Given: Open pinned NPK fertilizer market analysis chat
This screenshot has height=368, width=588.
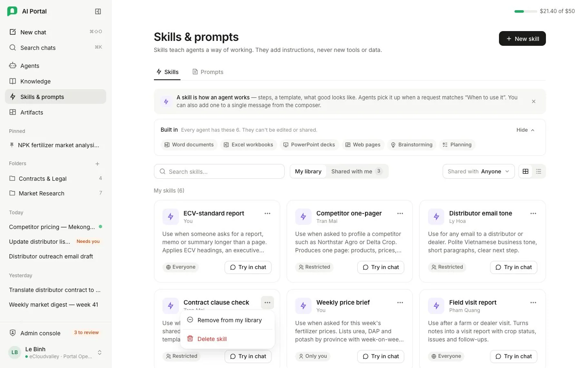Looking at the screenshot, I should pos(56,145).
